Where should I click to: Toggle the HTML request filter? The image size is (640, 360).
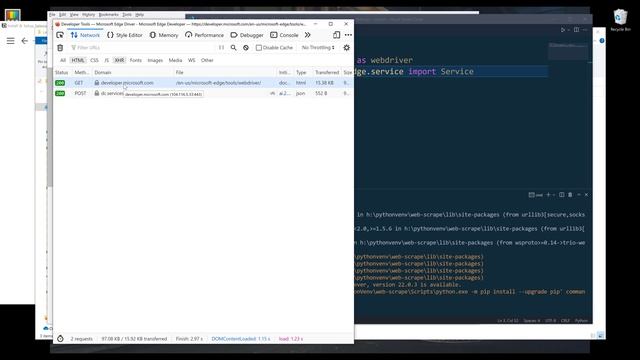pos(78,60)
